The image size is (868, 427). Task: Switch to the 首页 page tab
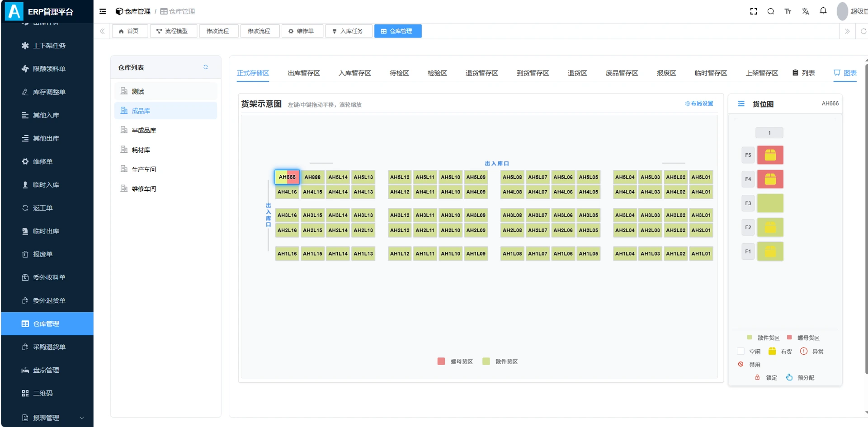click(x=129, y=31)
